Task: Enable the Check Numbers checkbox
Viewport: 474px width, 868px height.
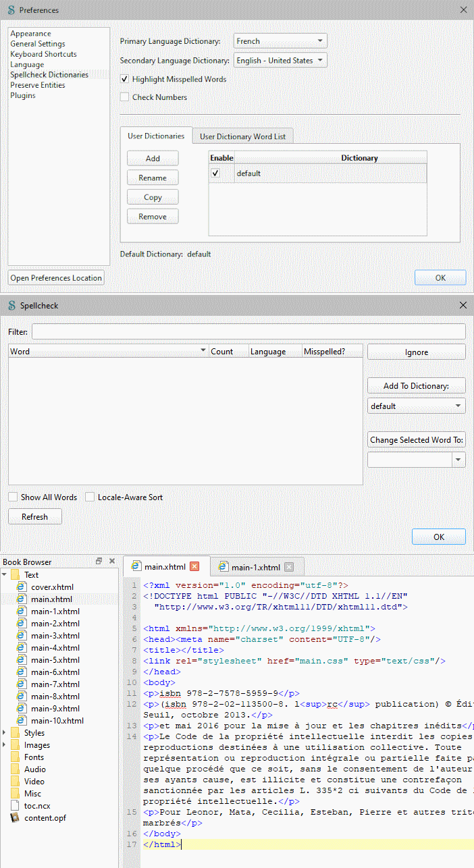Action: 124,97
